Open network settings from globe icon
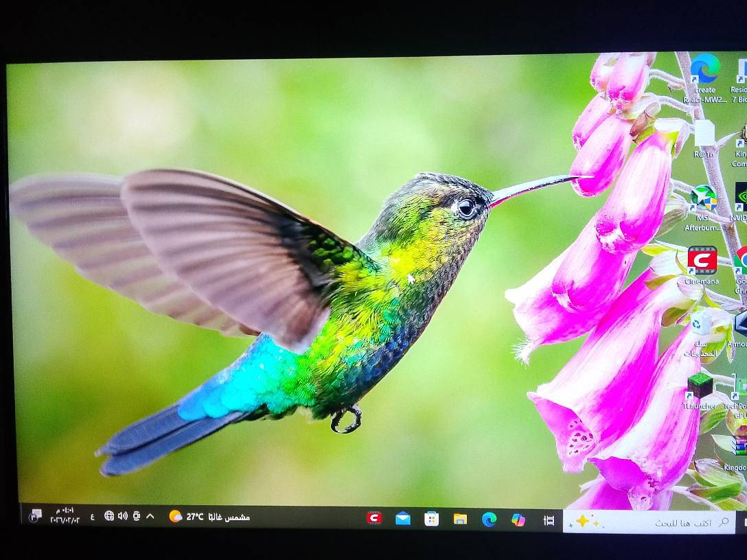The image size is (747, 560). (109, 516)
